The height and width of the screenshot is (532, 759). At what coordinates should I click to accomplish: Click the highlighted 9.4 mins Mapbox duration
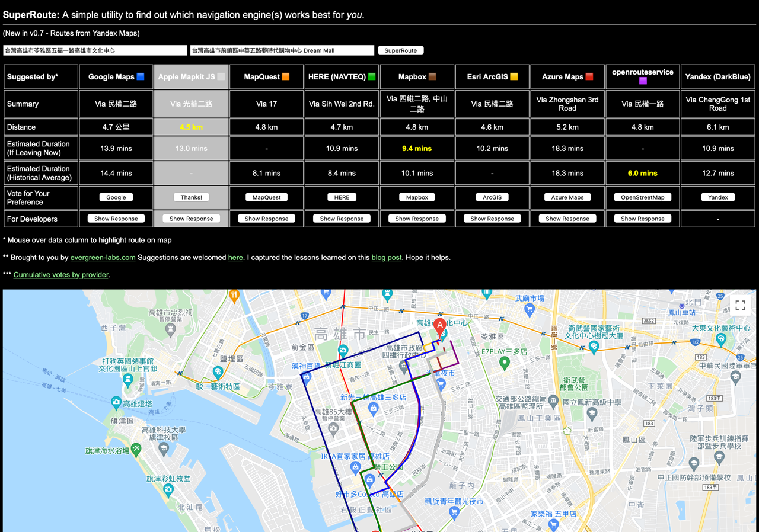point(417,149)
